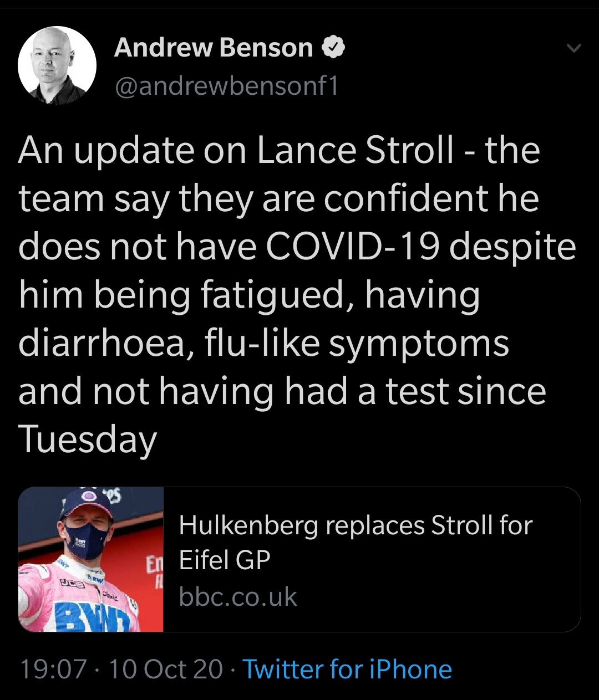The image size is (599, 700).
Task: Tap the 10 Oct 20 date
Action: click(165, 669)
